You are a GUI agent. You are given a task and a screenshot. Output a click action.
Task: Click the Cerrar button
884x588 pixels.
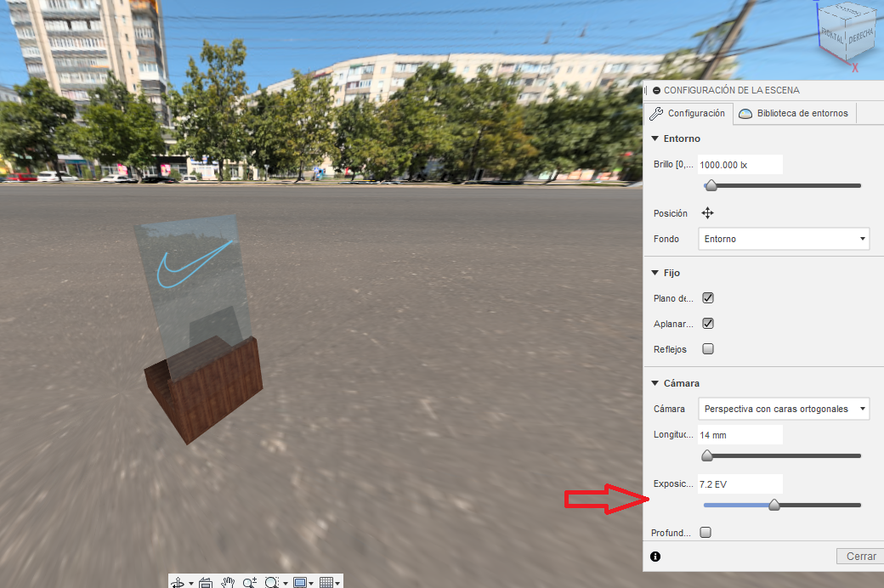[x=861, y=557]
